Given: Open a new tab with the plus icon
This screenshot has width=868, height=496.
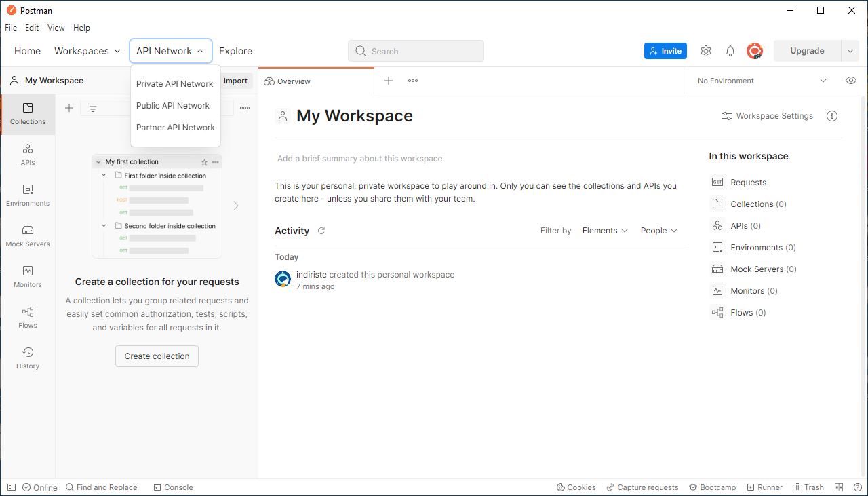Looking at the screenshot, I should [x=389, y=81].
